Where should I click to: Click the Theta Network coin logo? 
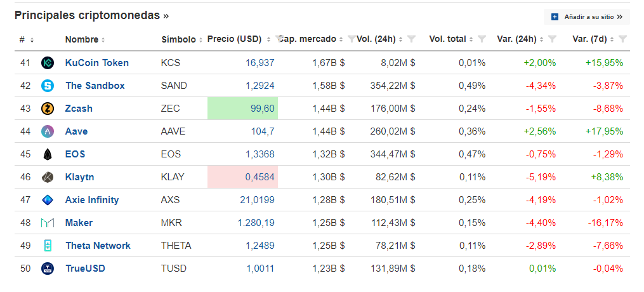(x=48, y=246)
